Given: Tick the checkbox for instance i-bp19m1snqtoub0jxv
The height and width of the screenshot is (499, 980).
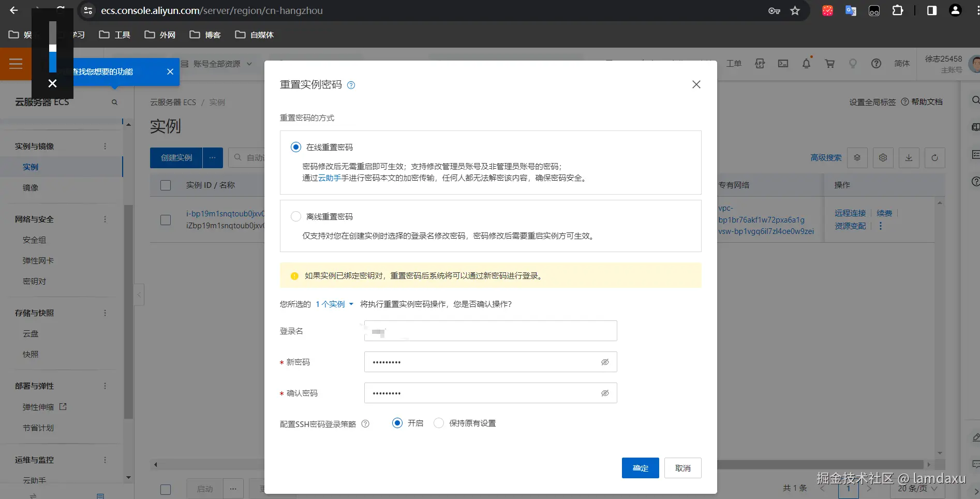Looking at the screenshot, I should pos(166,219).
